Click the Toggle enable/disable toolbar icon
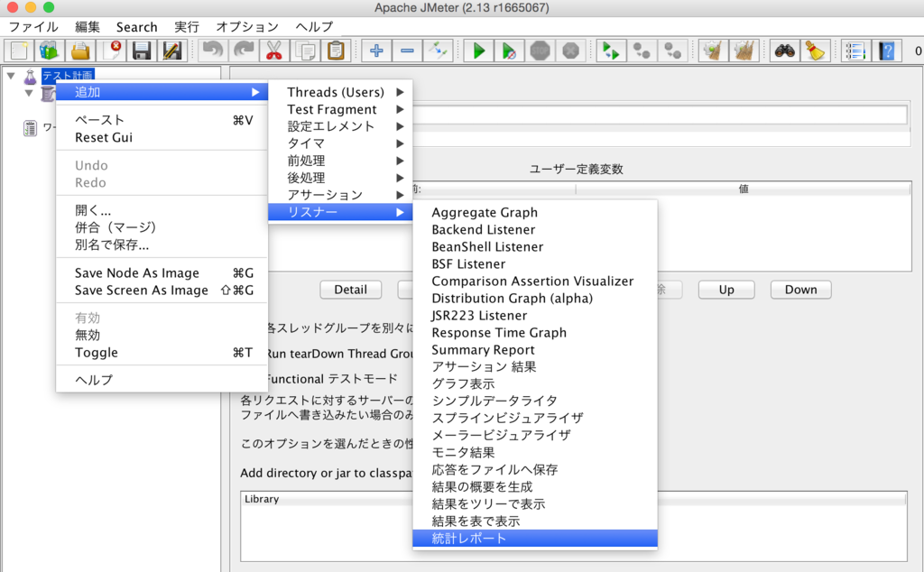 (x=438, y=51)
